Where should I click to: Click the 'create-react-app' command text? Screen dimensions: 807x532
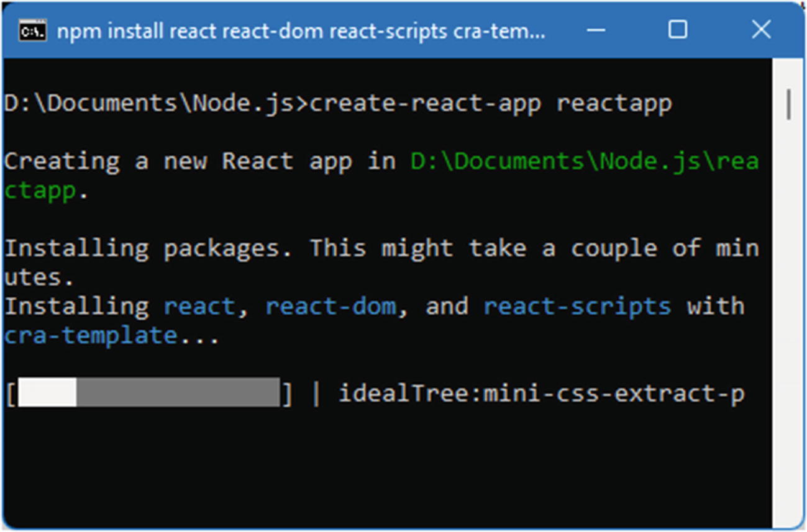pos(425,104)
